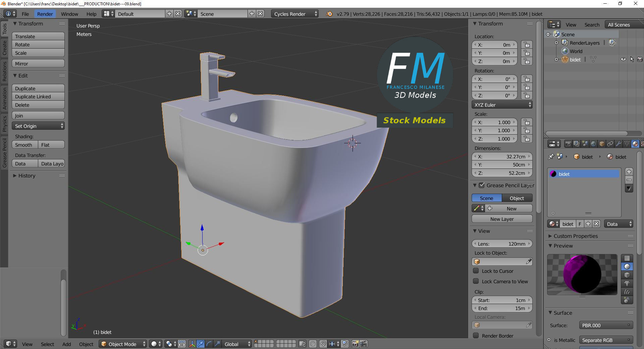Select bidet material in the slot list
The image size is (644, 349).
[584, 174]
